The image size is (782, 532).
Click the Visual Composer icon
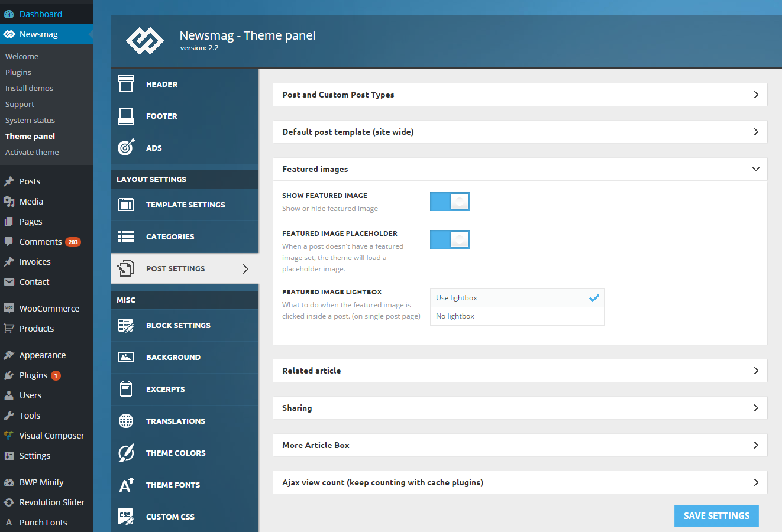click(9, 436)
